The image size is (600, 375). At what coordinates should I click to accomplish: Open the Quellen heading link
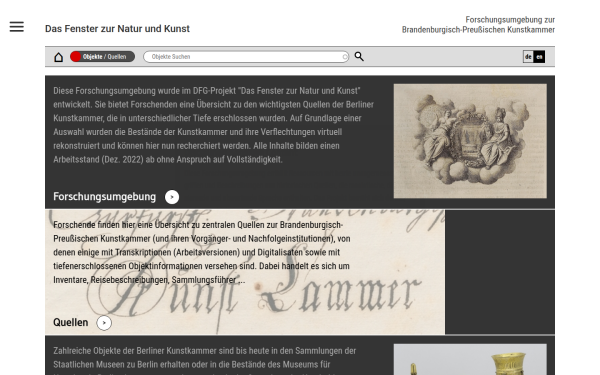point(70,323)
